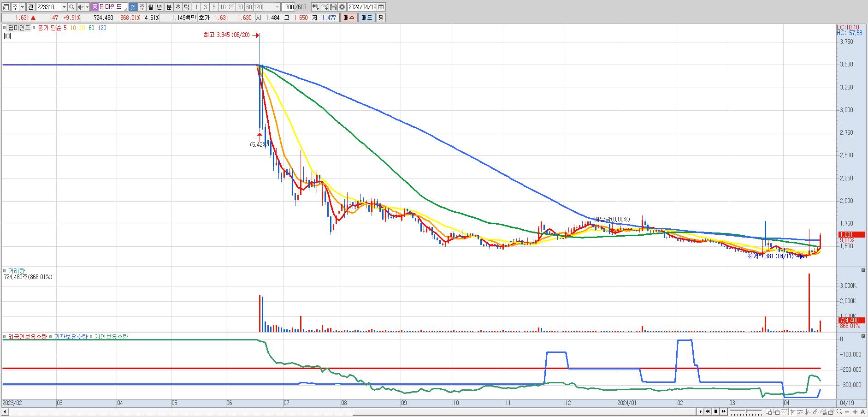Click the top-left panel layout icon

6,7
